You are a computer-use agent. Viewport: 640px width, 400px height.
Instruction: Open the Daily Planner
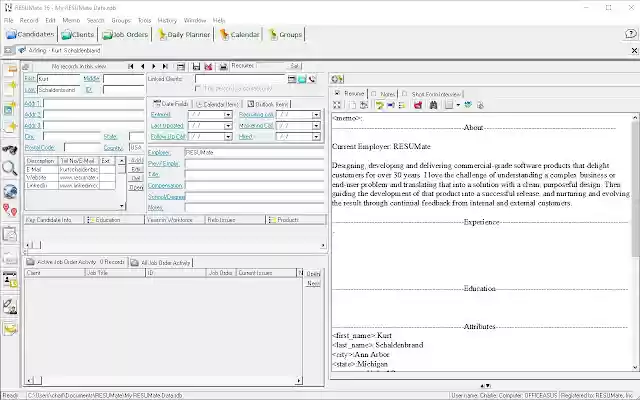184,35
